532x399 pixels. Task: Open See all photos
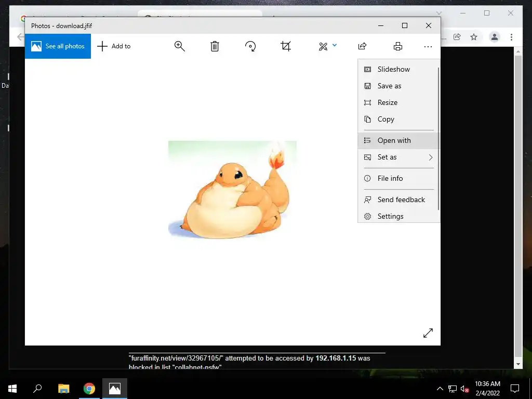58,46
